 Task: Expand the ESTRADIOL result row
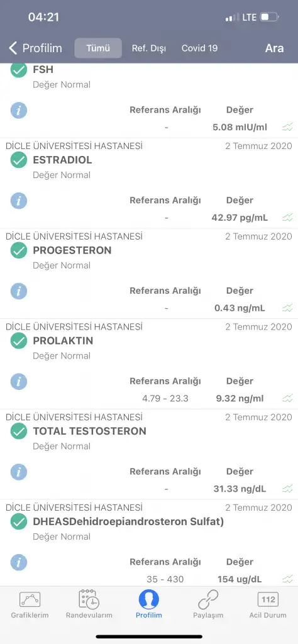pos(149,183)
